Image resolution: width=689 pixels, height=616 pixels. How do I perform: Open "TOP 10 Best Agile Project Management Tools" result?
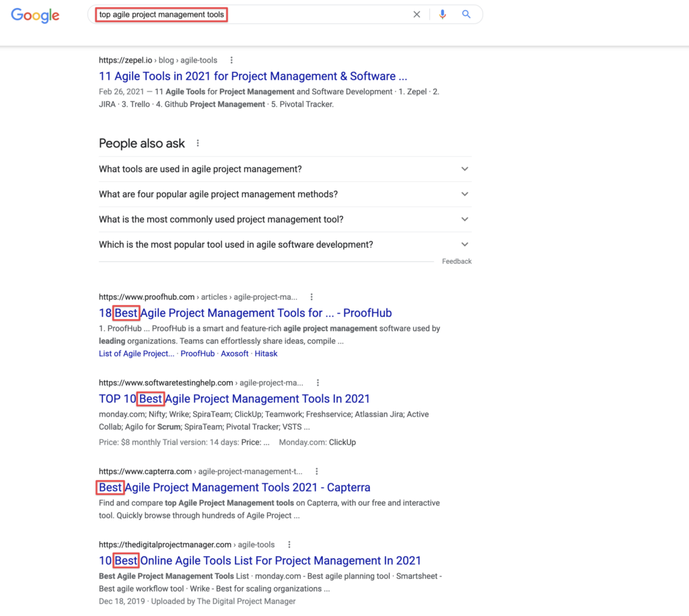(234, 399)
